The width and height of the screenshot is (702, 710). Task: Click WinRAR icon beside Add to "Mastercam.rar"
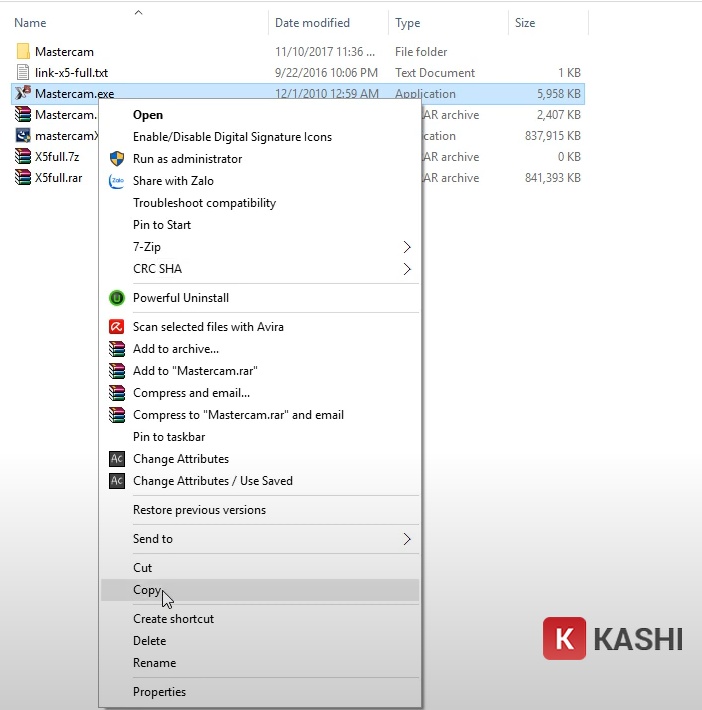[x=117, y=371]
